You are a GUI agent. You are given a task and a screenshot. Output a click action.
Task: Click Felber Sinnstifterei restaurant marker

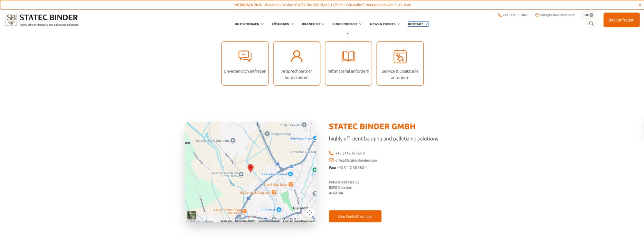point(244,211)
